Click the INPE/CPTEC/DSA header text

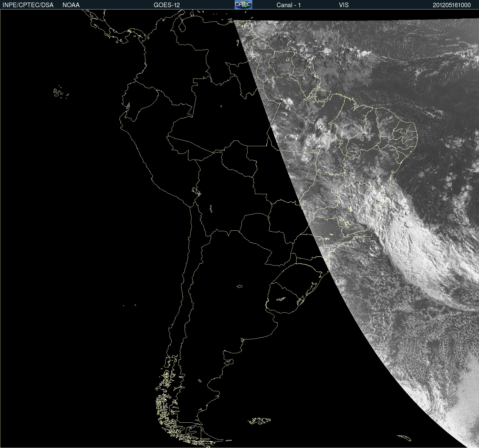point(28,5)
